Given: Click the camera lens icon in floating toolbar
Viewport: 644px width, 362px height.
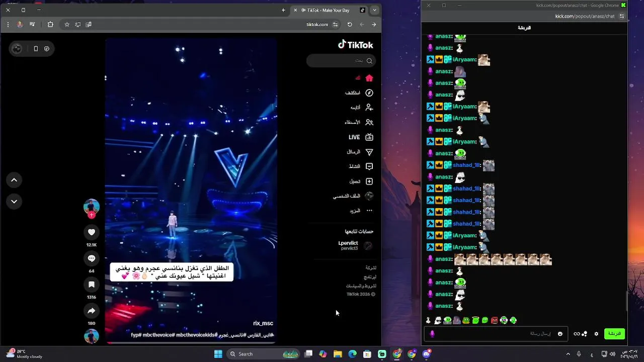Looking at the screenshot, I should pyautogui.click(x=17, y=49).
